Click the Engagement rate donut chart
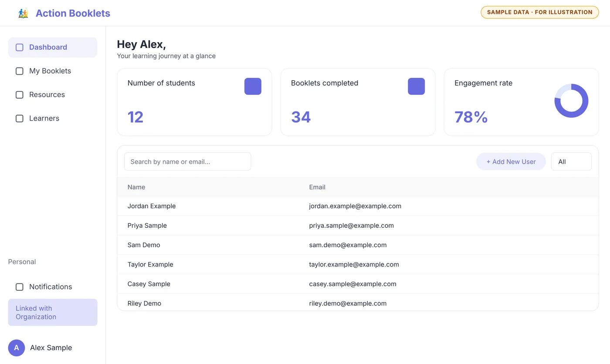The image size is (610, 364). pyautogui.click(x=571, y=101)
